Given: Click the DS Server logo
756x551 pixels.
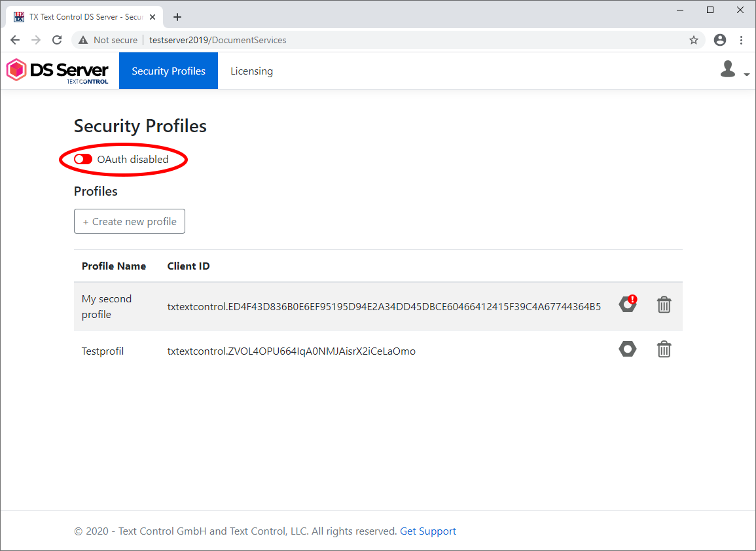Looking at the screenshot, I should tap(58, 71).
